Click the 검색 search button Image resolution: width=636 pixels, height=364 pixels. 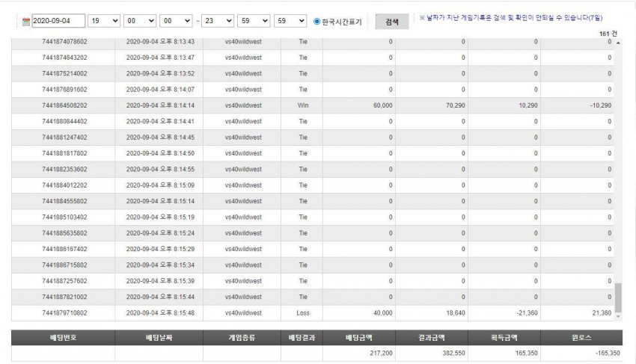point(392,22)
